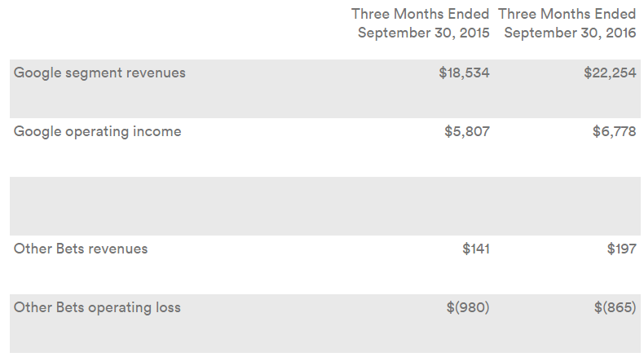The image size is (644, 357).
Task: Click the $6,778 operating income figure
Action: 614,131
